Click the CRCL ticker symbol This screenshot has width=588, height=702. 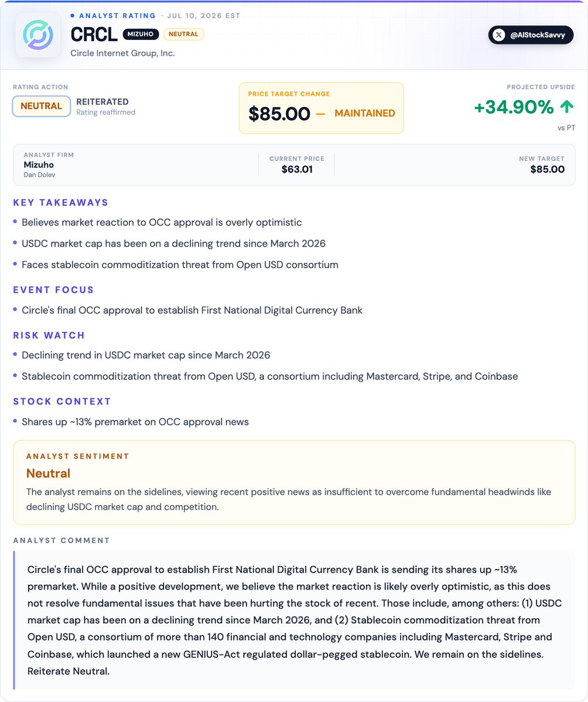[94, 35]
